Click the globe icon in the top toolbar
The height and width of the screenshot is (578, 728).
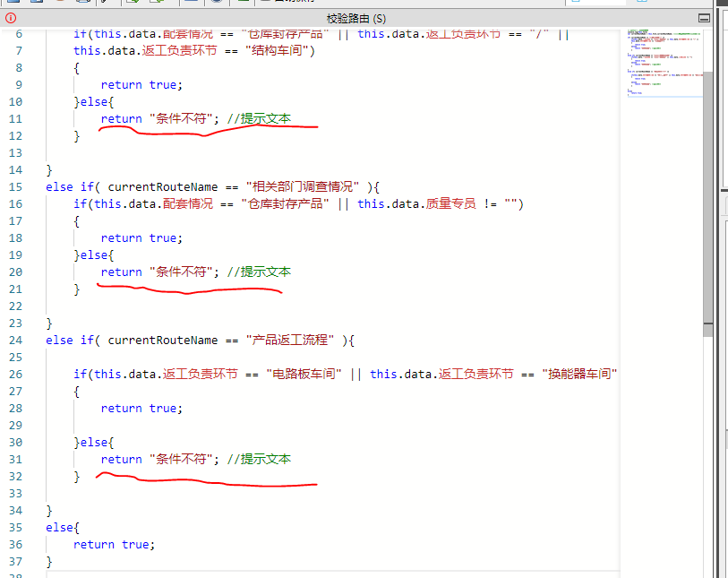pos(217,3)
